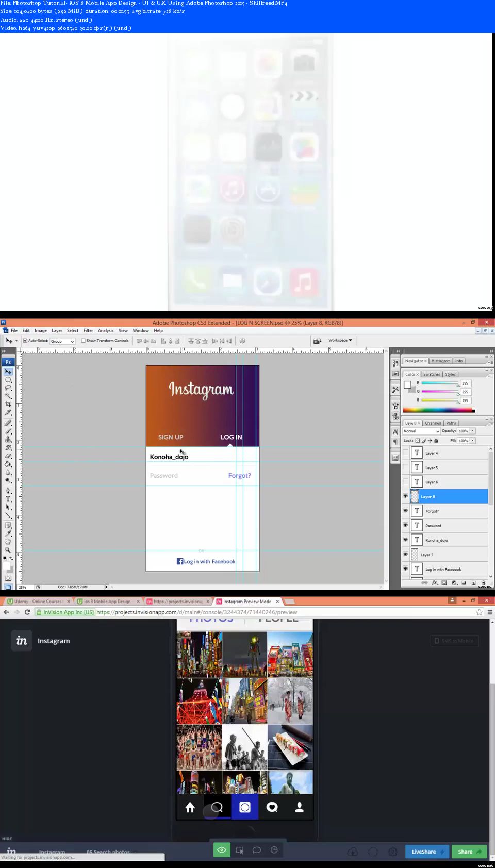Click the browser reload button
Screen dimensions: 495x868
pyautogui.click(x=27, y=612)
